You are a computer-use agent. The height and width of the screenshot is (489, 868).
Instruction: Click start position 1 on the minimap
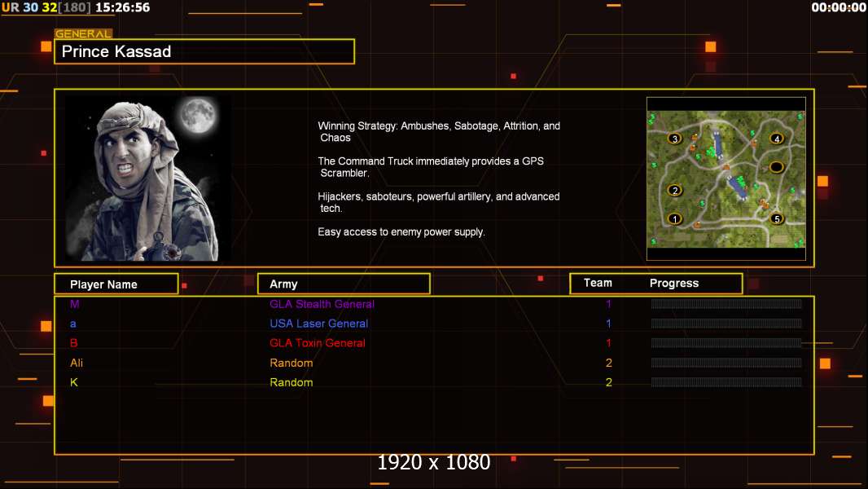tap(674, 218)
